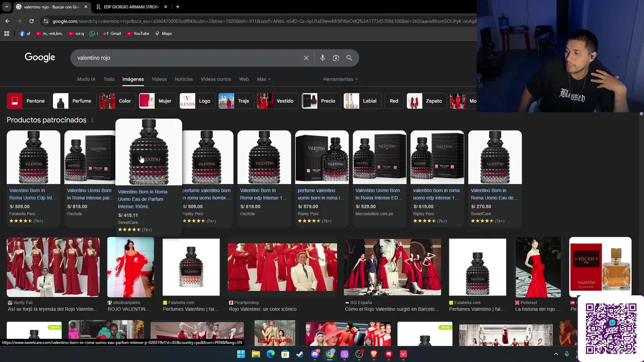This screenshot has width=644, height=362.
Task: Open the SweetCare Eau de Parfum Intense 100mL link
Action: [x=148, y=177]
